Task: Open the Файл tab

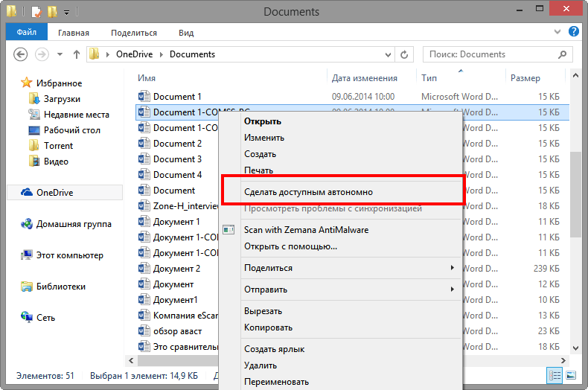Action: point(27,32)
